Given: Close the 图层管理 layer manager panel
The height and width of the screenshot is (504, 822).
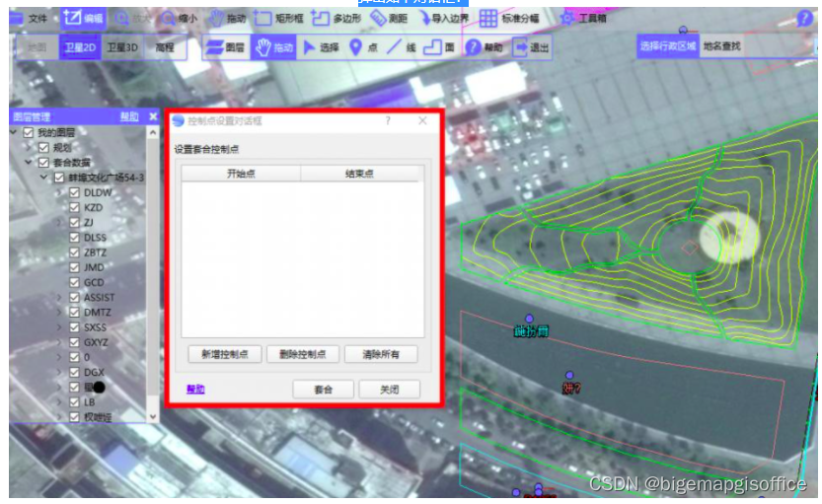Looking at the screenshot, I should pos(153,116).
